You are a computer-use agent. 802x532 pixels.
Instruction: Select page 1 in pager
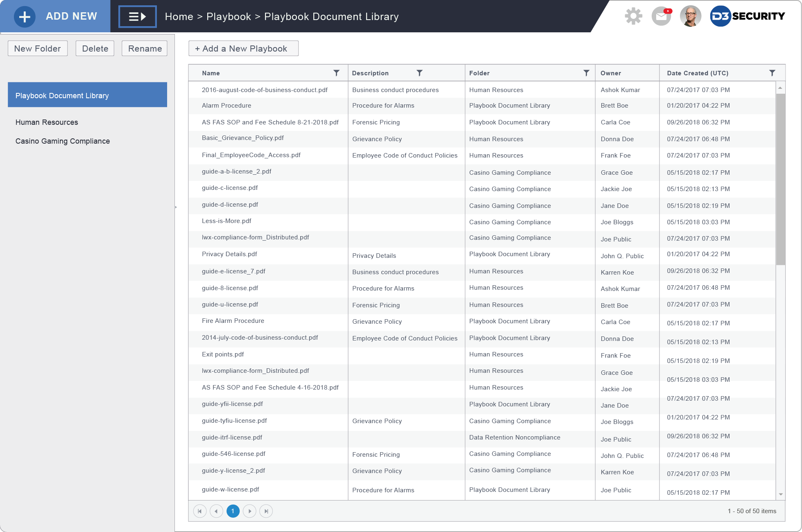pos(233,511)
